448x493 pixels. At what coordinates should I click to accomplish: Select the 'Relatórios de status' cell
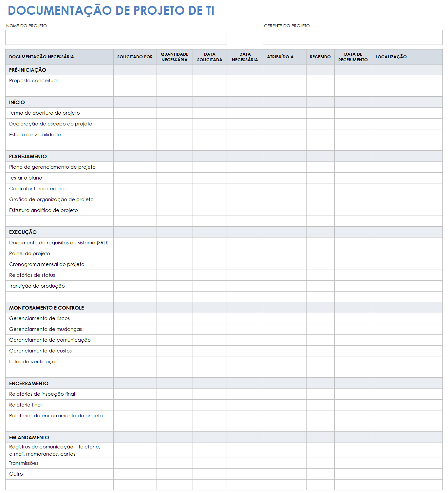(x=60, y=275)
